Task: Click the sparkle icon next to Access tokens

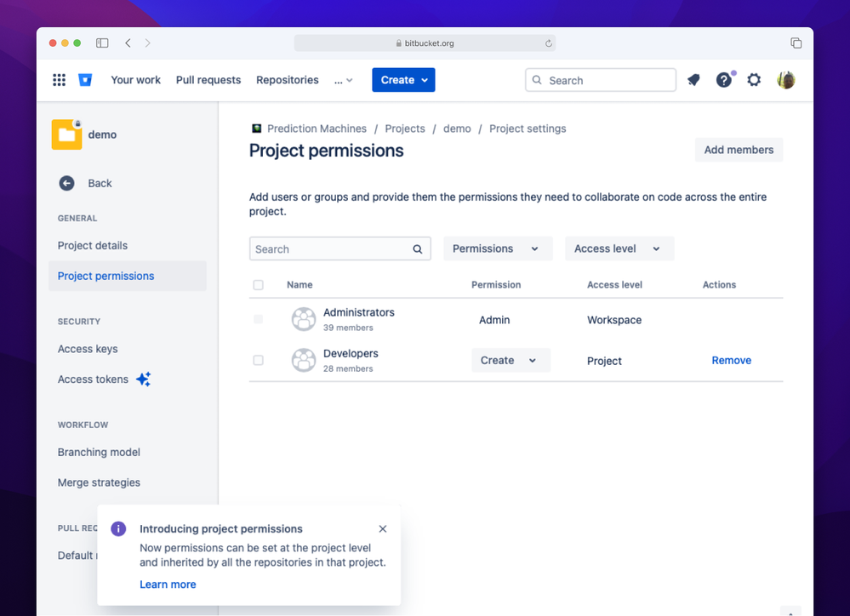Action: [143, 379]
